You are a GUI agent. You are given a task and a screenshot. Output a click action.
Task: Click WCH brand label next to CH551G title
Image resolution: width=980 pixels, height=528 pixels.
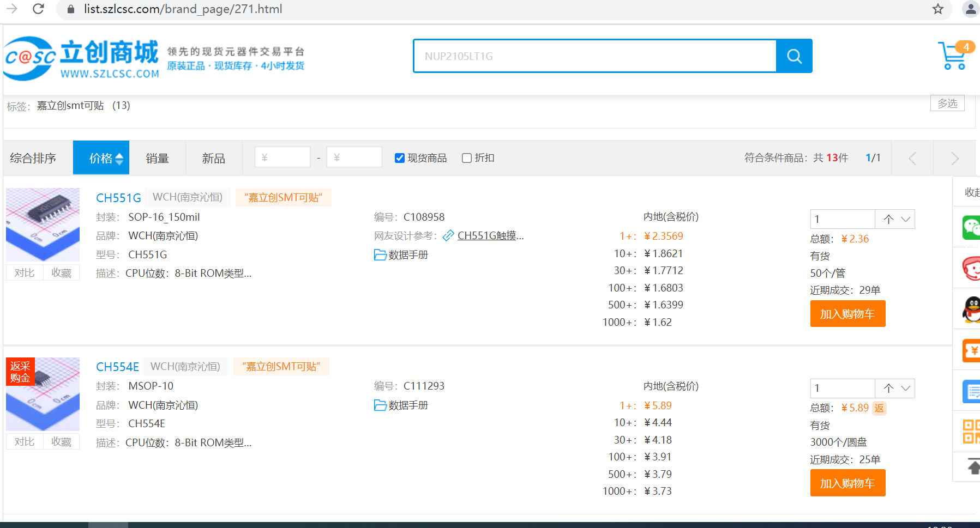pos(188,197)
